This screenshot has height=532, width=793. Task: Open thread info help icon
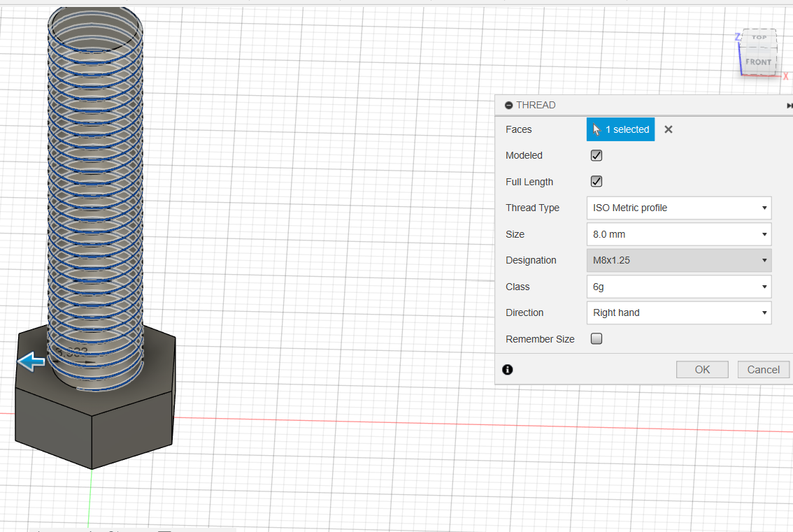(507, 370)
